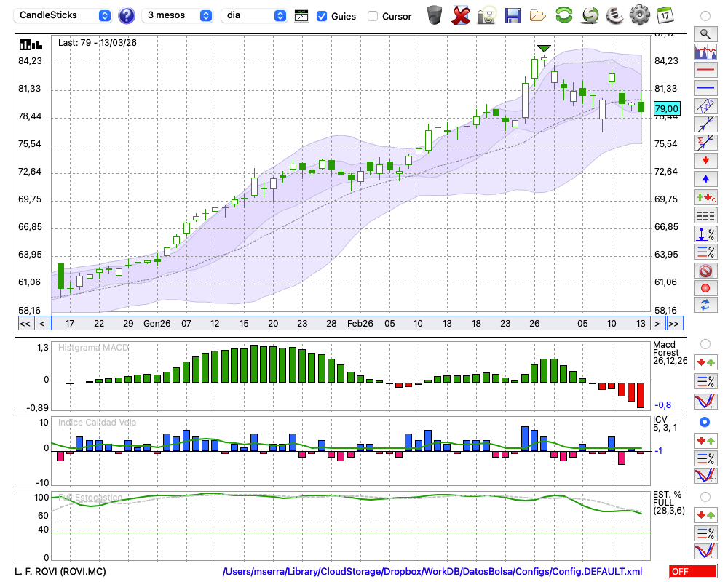
Task: Click the open folder icon
Action: coord(538,15)
